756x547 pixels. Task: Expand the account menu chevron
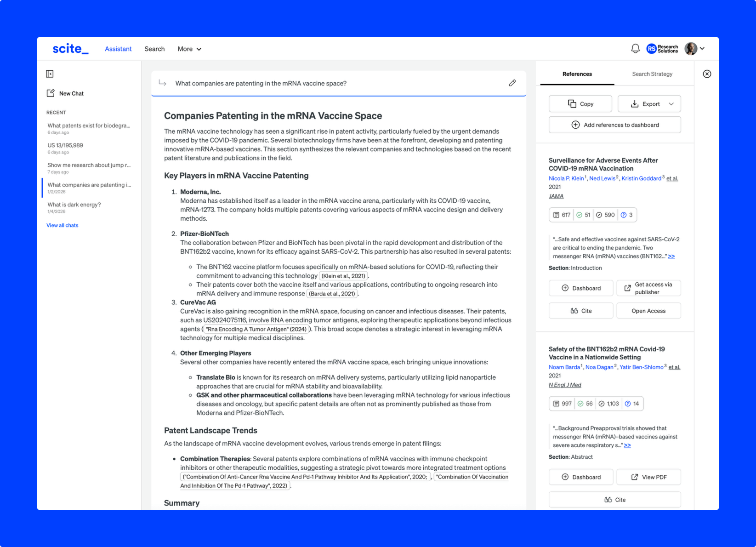(702, 49)
